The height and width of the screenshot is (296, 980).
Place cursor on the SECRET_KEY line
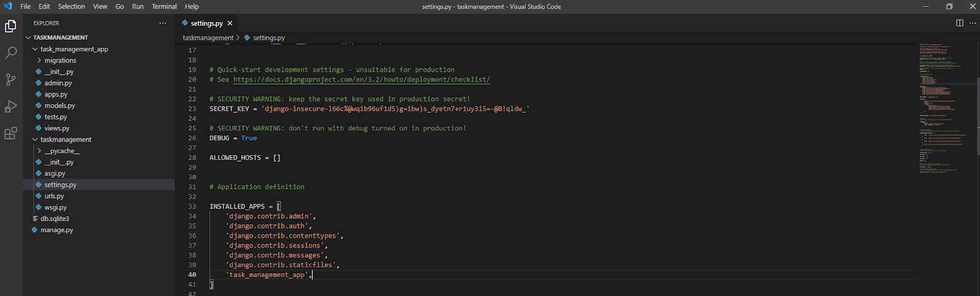(x=369, y=108)
